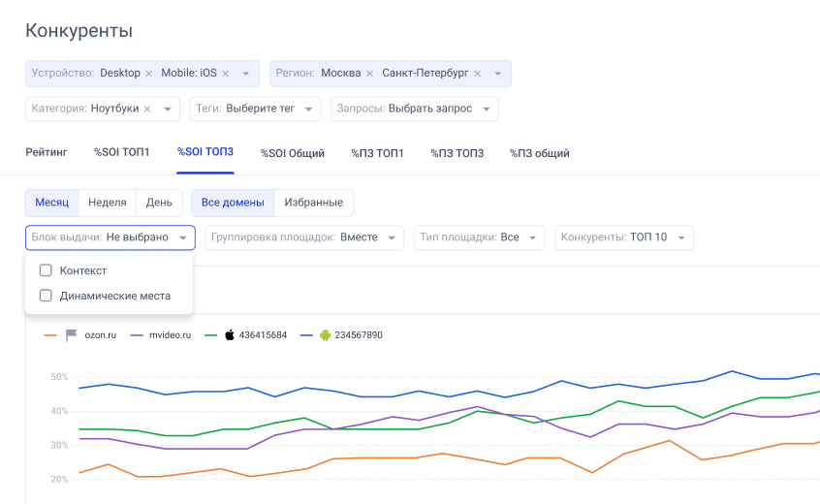Open the %ПЗ ТОП1 tab
This screenshot has width=820, height=504.
coord(376,153)
